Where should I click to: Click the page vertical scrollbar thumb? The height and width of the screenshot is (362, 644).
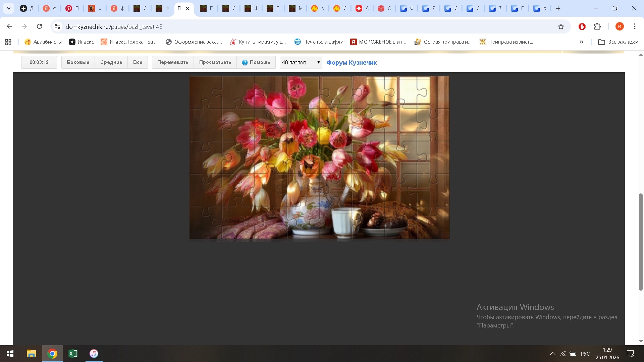coord(641,241)
